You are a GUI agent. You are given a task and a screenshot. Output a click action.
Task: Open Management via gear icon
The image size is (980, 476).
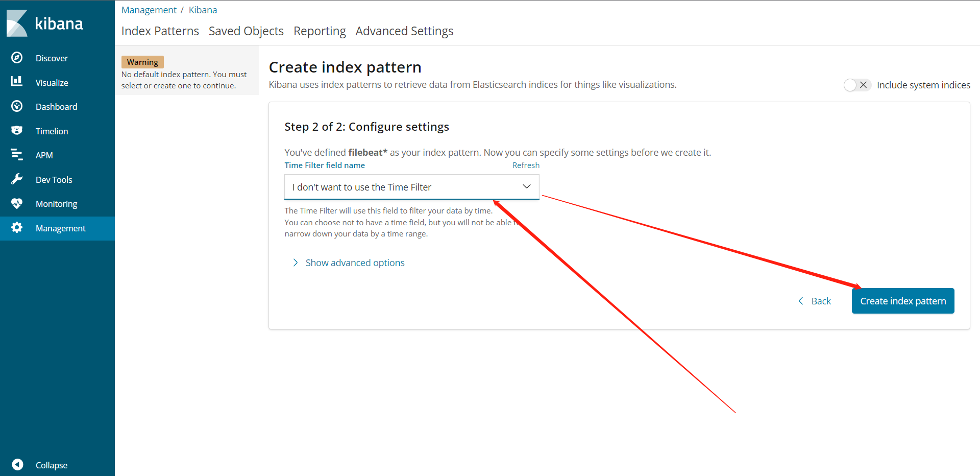coord(17,228)
